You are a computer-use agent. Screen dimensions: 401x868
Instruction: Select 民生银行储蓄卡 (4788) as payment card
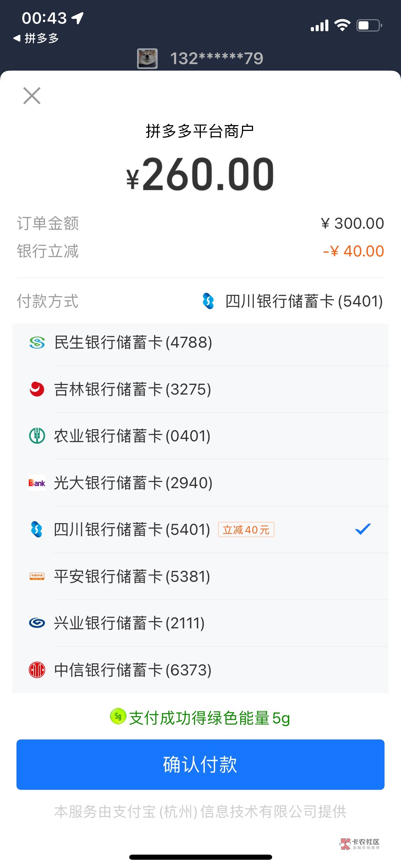[133, 342]
